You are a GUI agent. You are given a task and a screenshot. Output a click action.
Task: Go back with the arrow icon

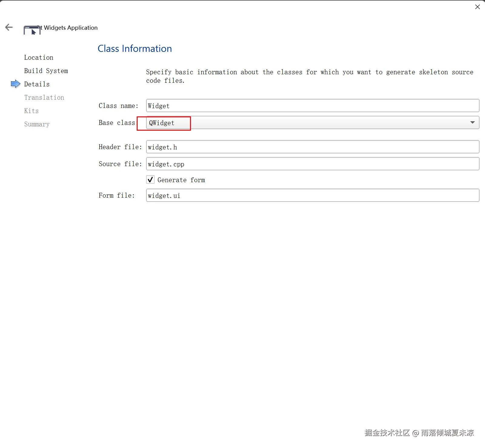[9, 27]
